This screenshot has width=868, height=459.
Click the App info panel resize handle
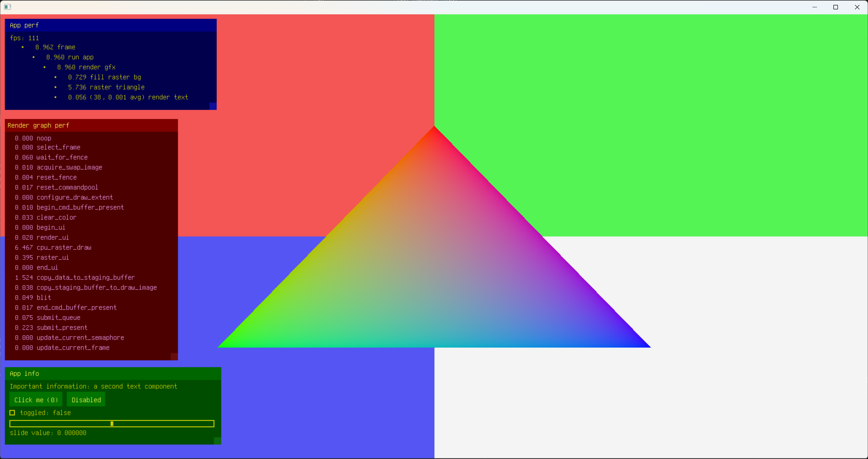click(x=217, y=441)
